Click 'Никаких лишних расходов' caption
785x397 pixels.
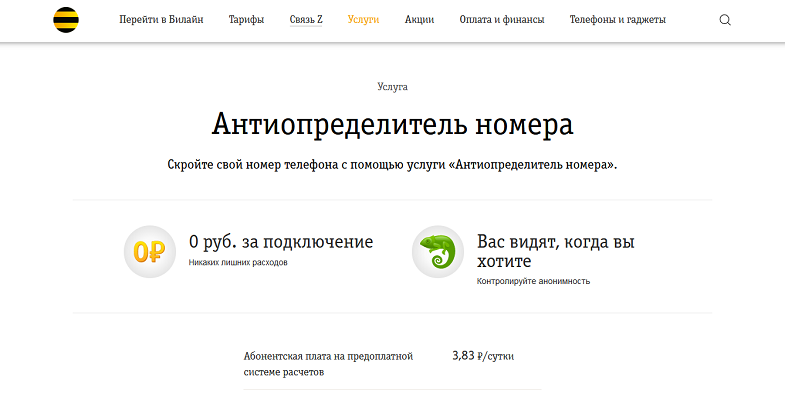[x=238, y=262]
